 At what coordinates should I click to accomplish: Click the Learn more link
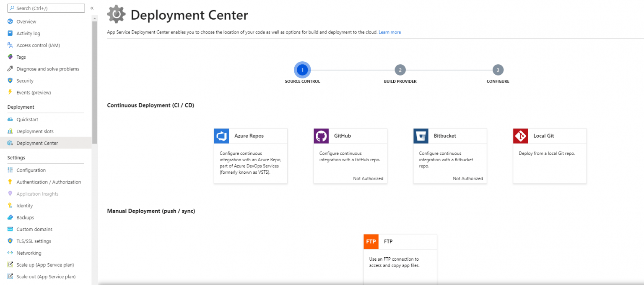[x=390, y=32]
